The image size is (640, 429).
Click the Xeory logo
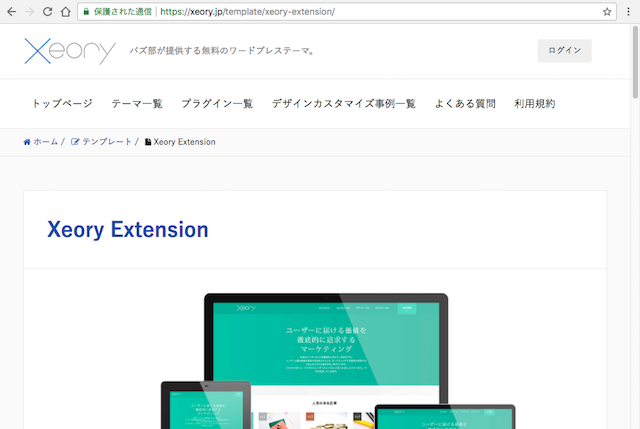point(70,51)
